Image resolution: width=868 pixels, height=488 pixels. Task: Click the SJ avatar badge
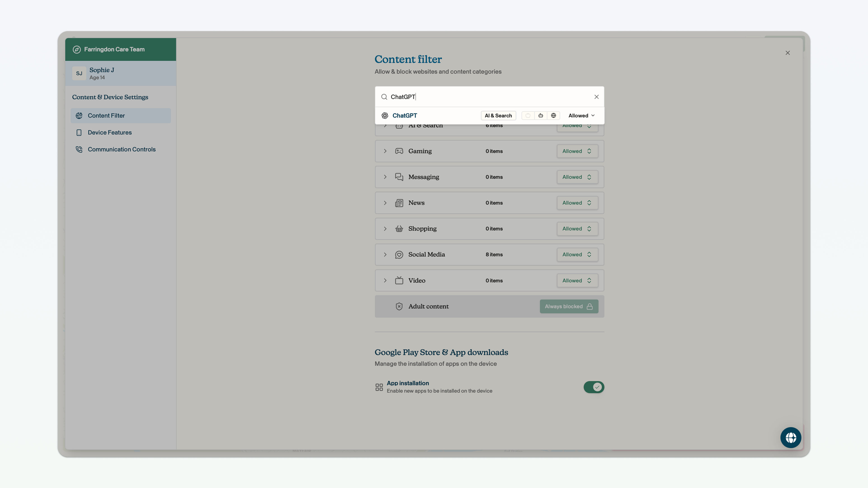[79, 73]
